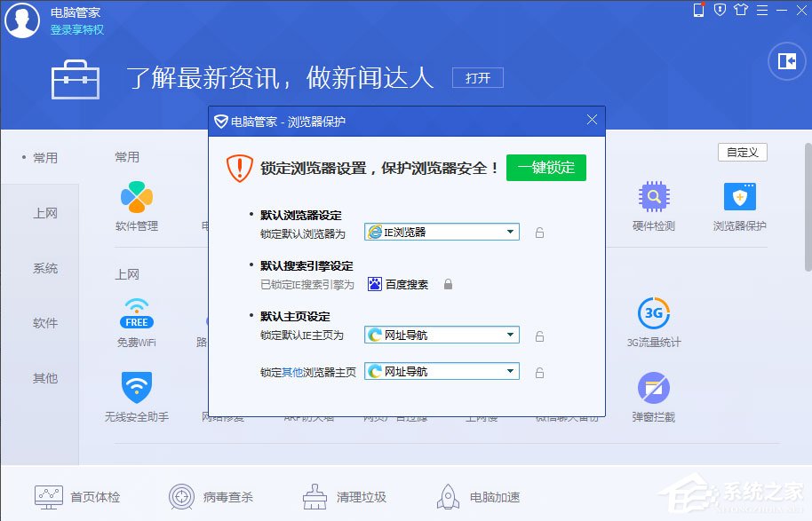This screenshot has height=521, width=812.
Task: Start 硬件检测 hardware detection
Action: 652,201
